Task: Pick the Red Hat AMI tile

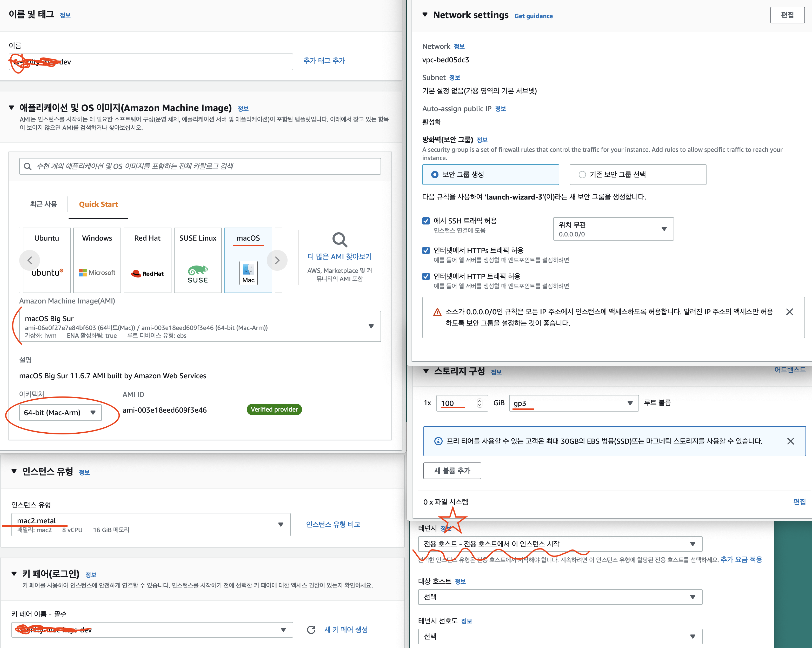Action: click(x=147, y=260)
